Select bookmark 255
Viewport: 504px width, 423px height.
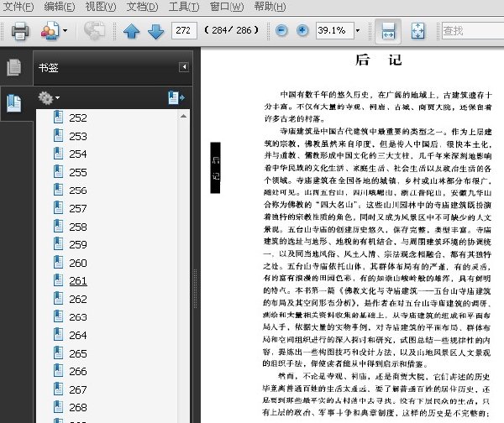(x=78, y=173)
